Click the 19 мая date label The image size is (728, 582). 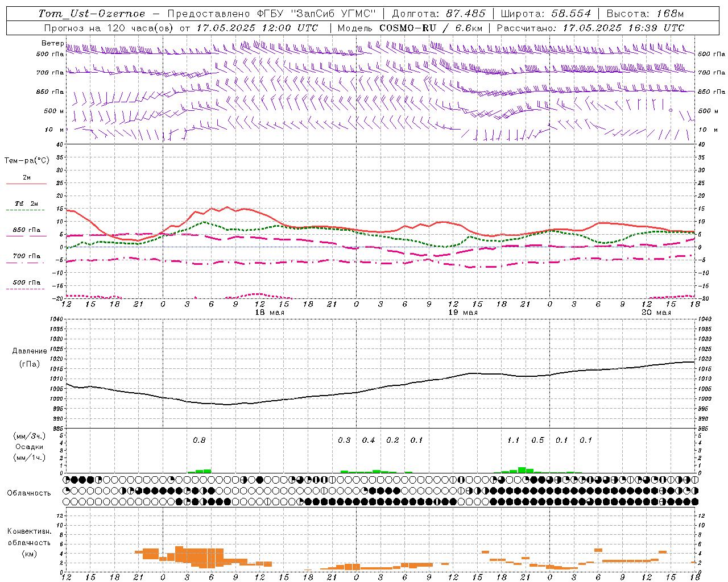click(463, 313)
